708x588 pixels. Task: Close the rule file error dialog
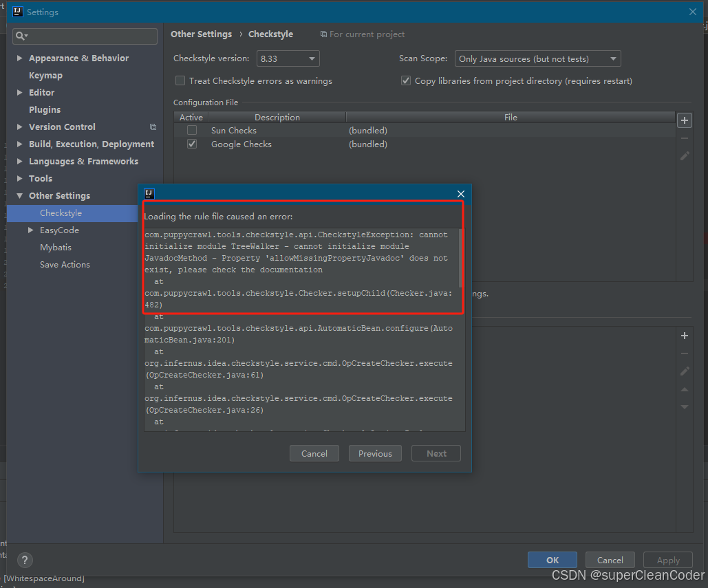point(460,194)
